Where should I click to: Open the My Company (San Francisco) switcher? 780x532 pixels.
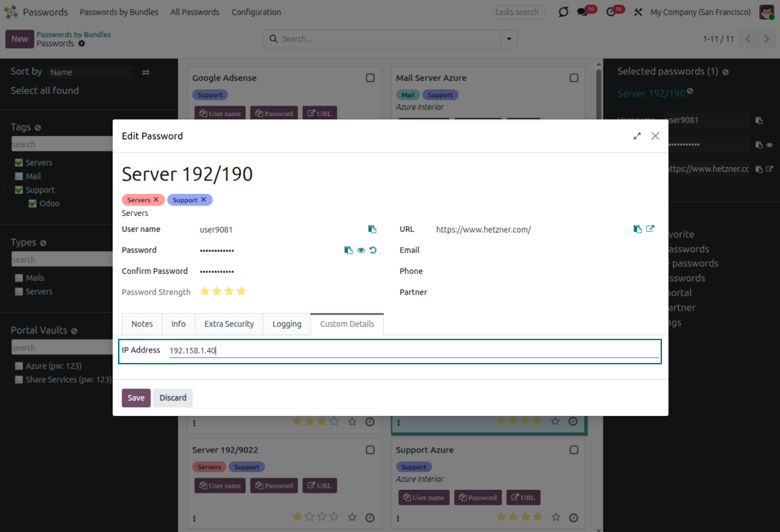click(x=700, y=12)
